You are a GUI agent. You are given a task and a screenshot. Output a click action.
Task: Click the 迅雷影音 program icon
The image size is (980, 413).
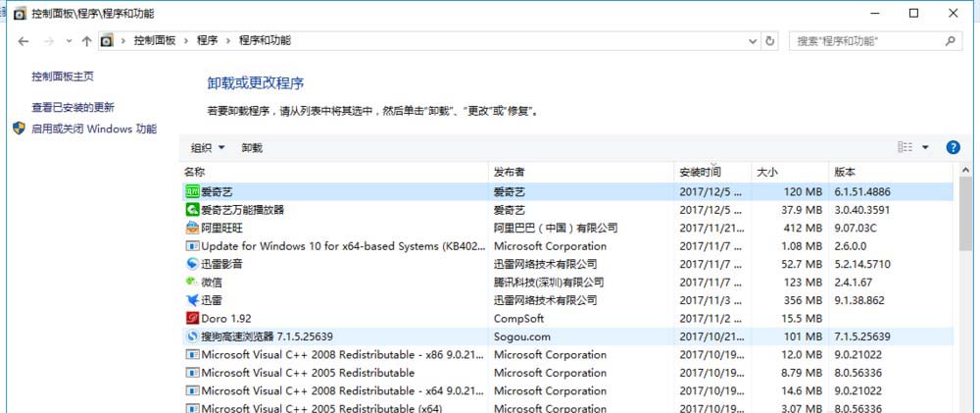192,265
